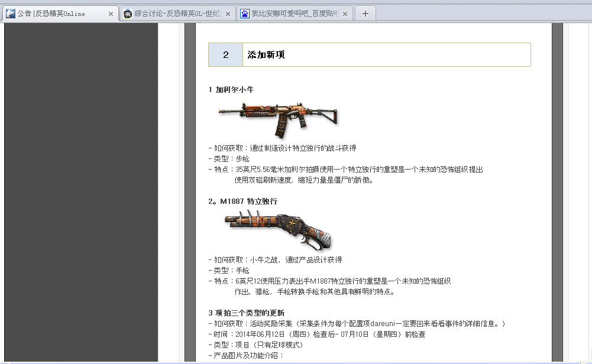
Task: Click the line starting 作出，猎枪，手枪转换
Action: pos(315,291)
